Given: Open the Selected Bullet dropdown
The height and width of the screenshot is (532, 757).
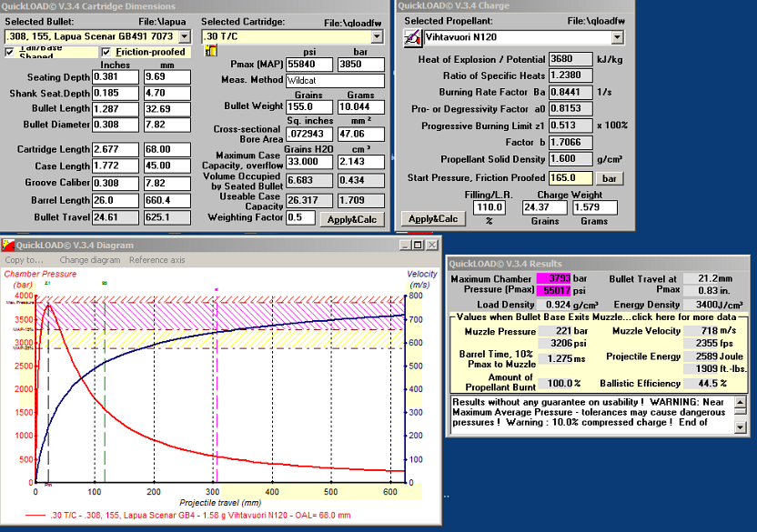Looking at the screenshot, I should coord(185,36).
